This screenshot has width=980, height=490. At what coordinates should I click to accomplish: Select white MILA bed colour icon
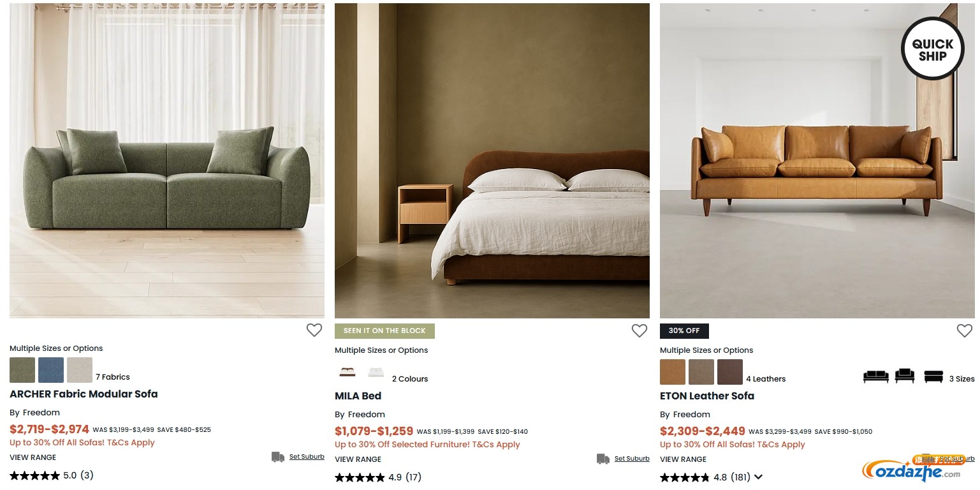click(x=376, y=372)
